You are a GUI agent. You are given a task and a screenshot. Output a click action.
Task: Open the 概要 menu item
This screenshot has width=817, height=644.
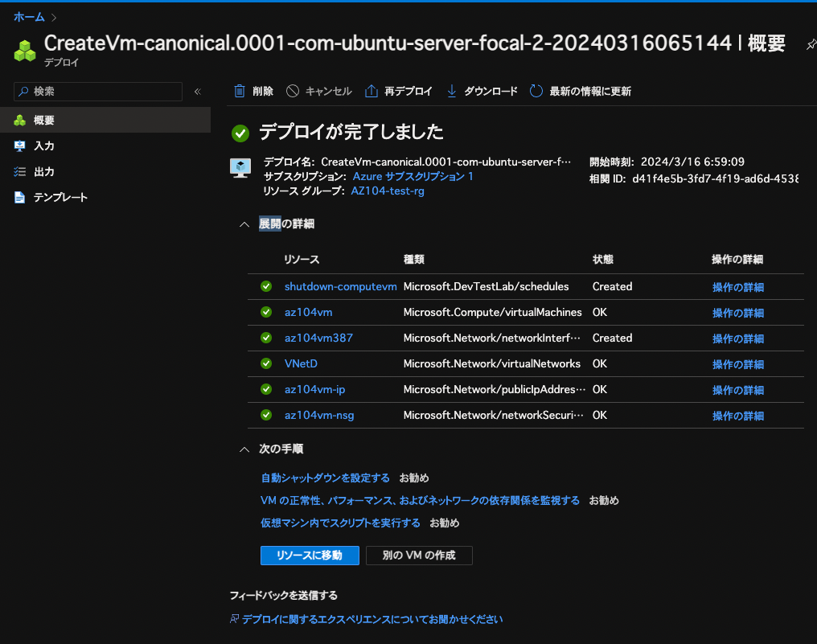coord(105,120)
